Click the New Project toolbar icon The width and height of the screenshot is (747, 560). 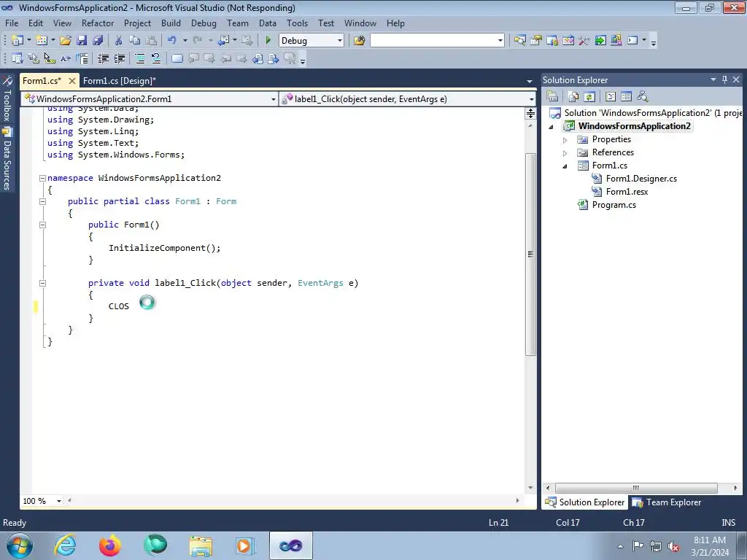18,41
